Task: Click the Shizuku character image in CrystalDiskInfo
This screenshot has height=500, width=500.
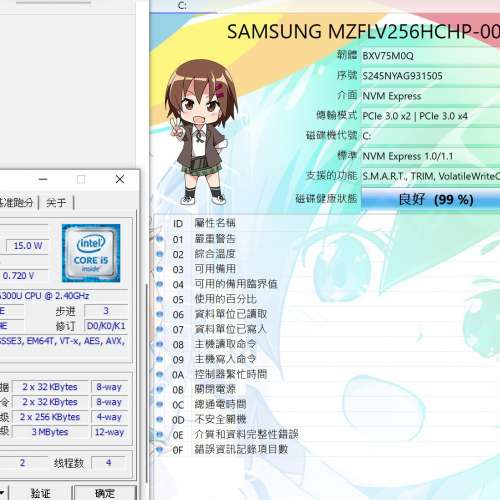Action: (x=201, y=132)
